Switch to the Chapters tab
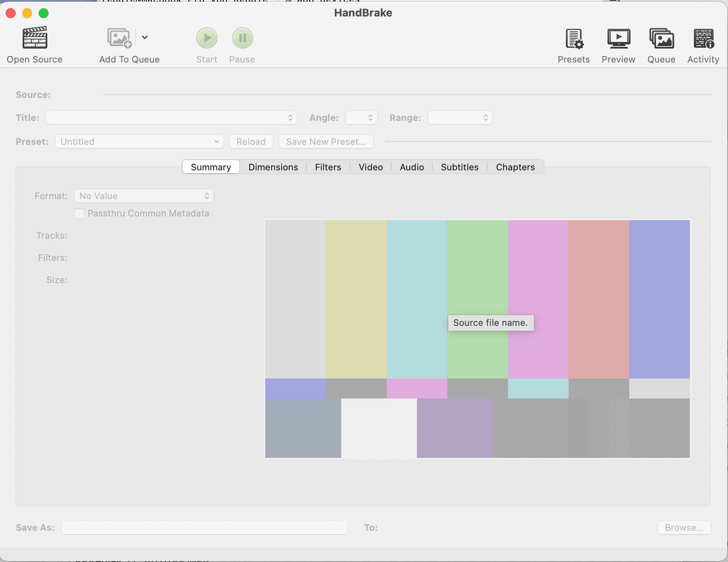The height and width of the screenshot is (562, 728). click(x=515, y=167)
